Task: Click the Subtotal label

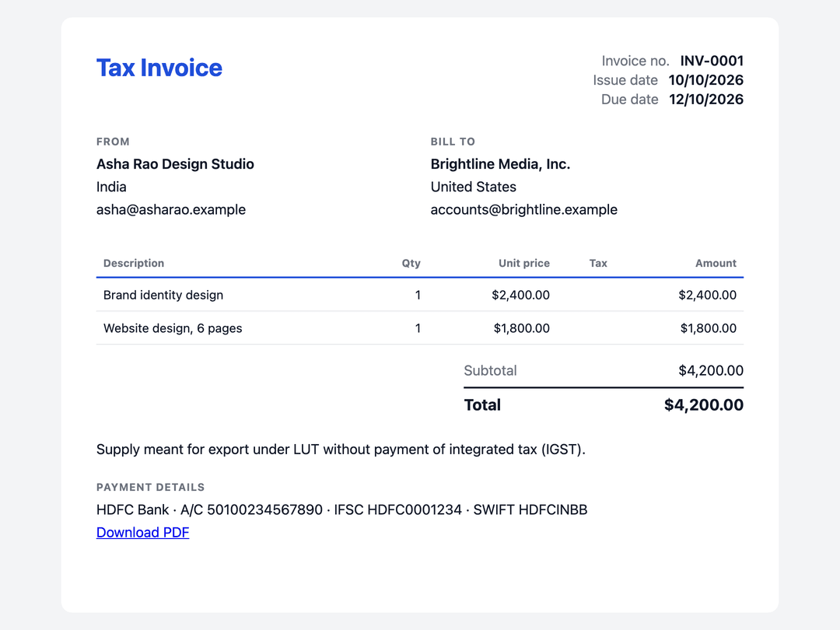Action: (490, 371)
